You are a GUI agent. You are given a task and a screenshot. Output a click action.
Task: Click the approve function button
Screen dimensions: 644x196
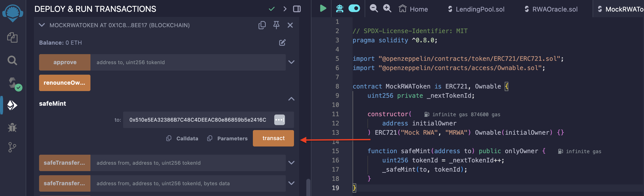[x=65, y=62]
